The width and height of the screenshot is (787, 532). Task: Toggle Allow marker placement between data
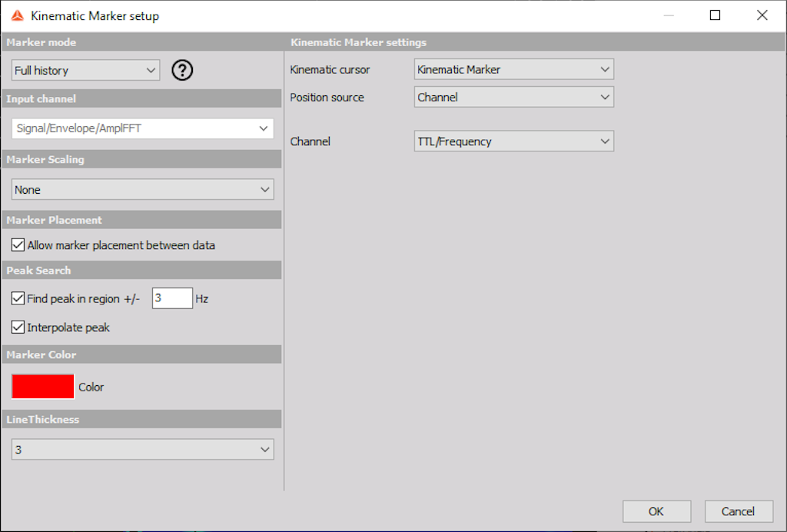[18, 245]
